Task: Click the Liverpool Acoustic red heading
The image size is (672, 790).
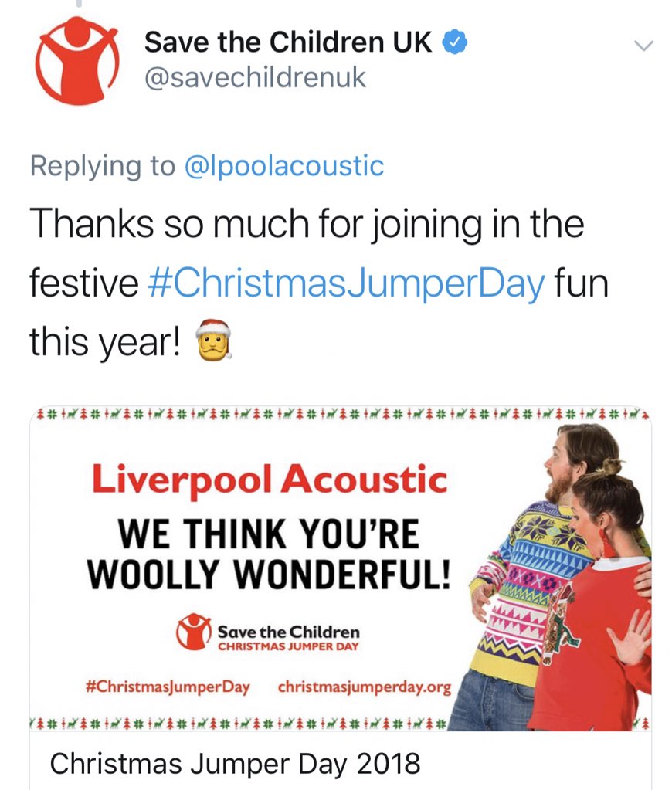Action: pos(270,479)
